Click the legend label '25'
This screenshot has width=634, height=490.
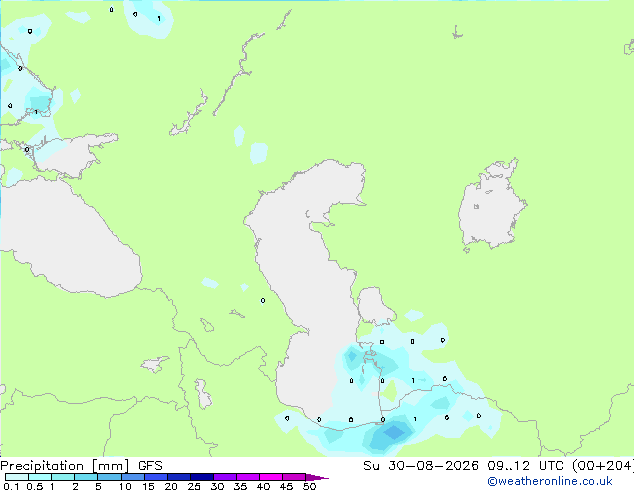[x=194, y=486]
